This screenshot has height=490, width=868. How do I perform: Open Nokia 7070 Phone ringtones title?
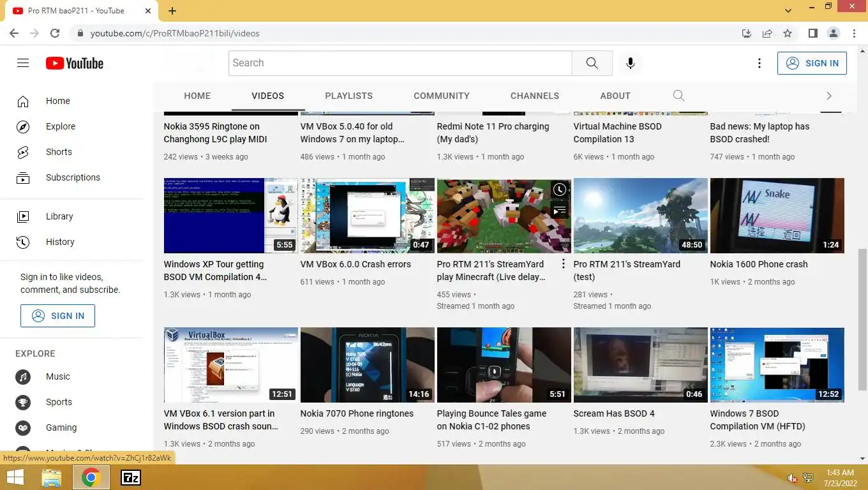pyautogui.click(x=357, y=413)
